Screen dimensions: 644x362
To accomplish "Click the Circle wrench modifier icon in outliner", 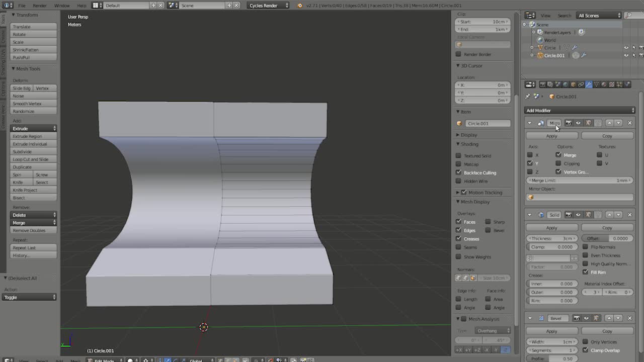I will (575, 48).
